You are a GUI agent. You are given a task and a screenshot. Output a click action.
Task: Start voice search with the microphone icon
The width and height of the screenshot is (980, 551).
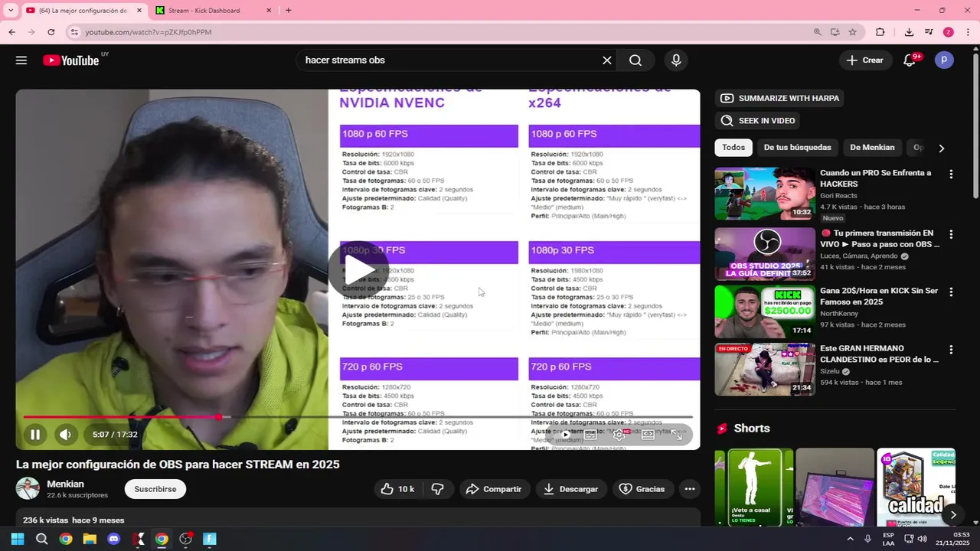coord(676,60)
